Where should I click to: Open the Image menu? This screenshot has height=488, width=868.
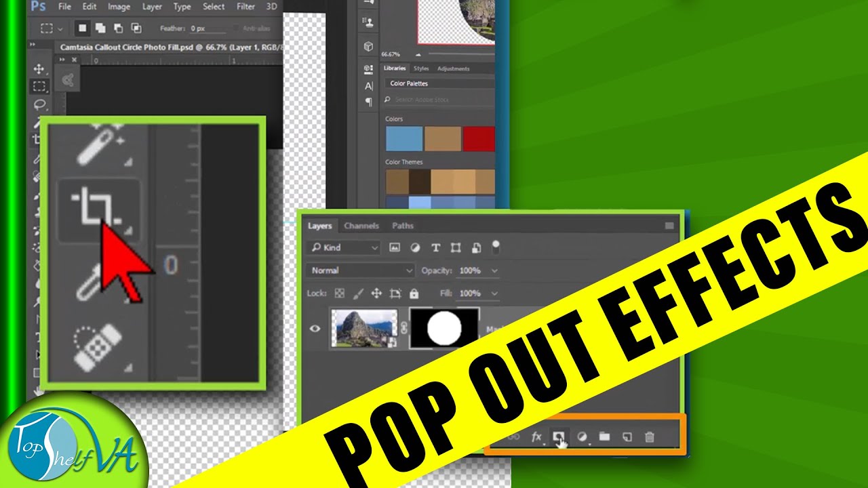(119, 7)
